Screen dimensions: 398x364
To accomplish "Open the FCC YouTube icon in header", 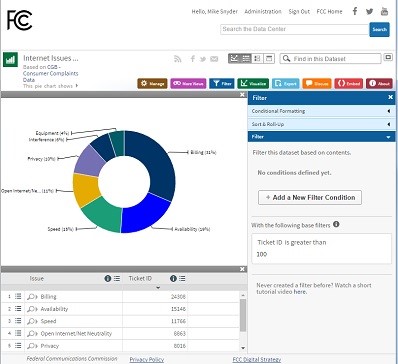I will (x=384, y=11).
